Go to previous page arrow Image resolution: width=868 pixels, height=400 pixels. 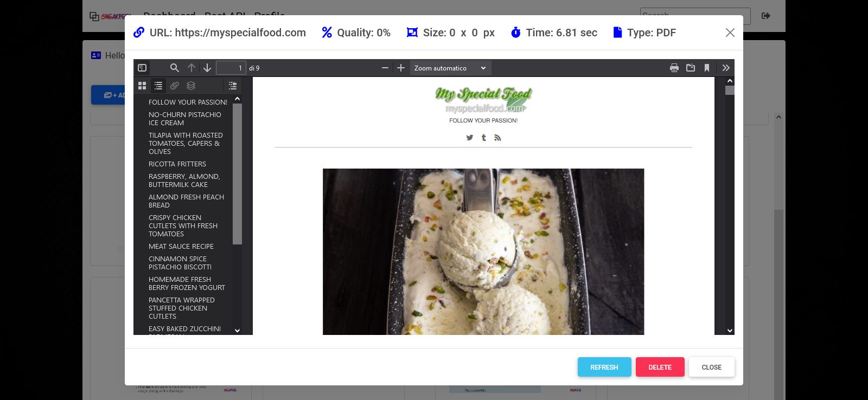[x=192, y=68]
